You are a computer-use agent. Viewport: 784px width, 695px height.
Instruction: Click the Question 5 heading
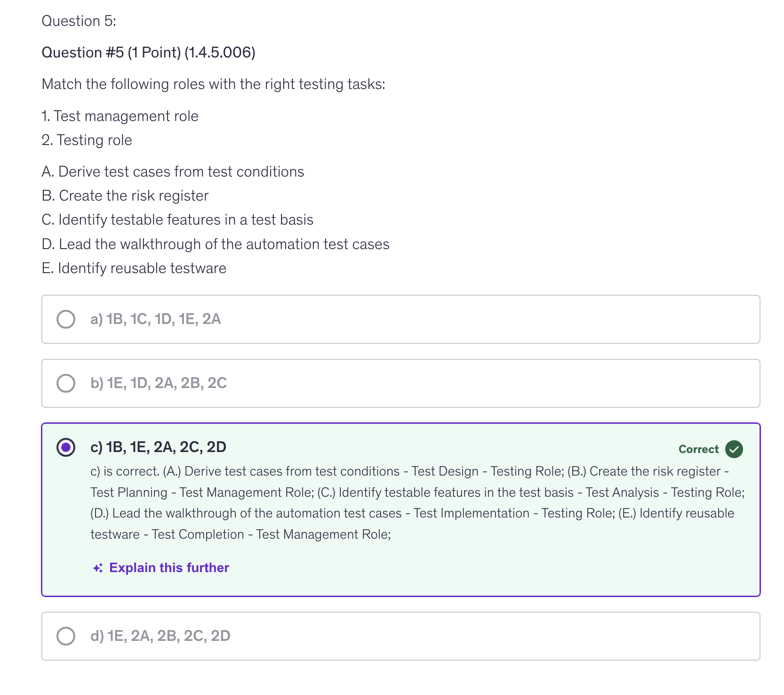[x=79, y=21]
